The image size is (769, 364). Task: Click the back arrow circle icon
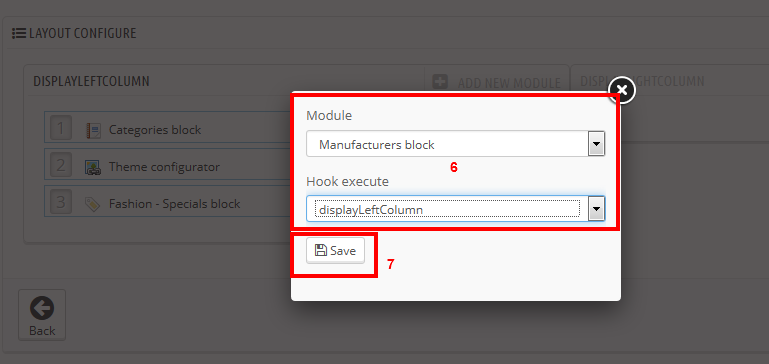(x=42, y=309)
